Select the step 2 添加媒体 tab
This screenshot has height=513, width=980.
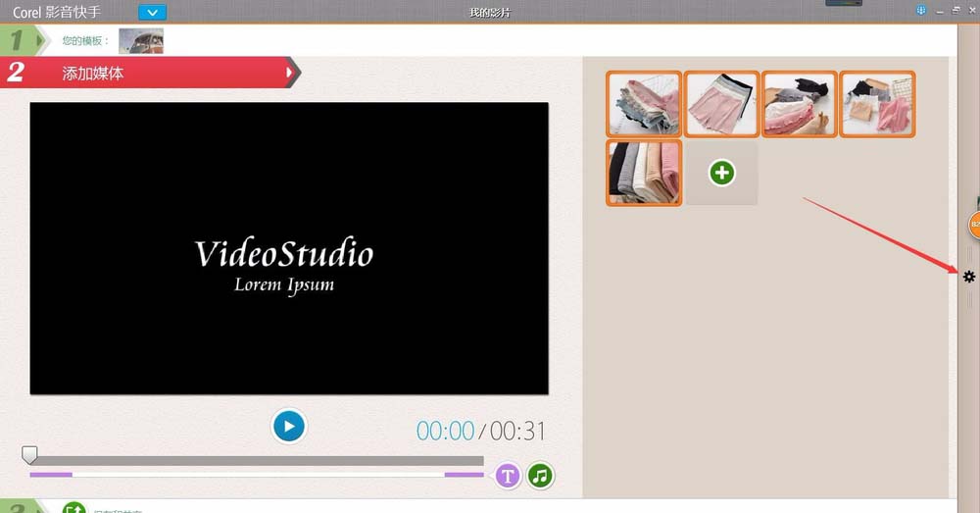pos(150,73)
